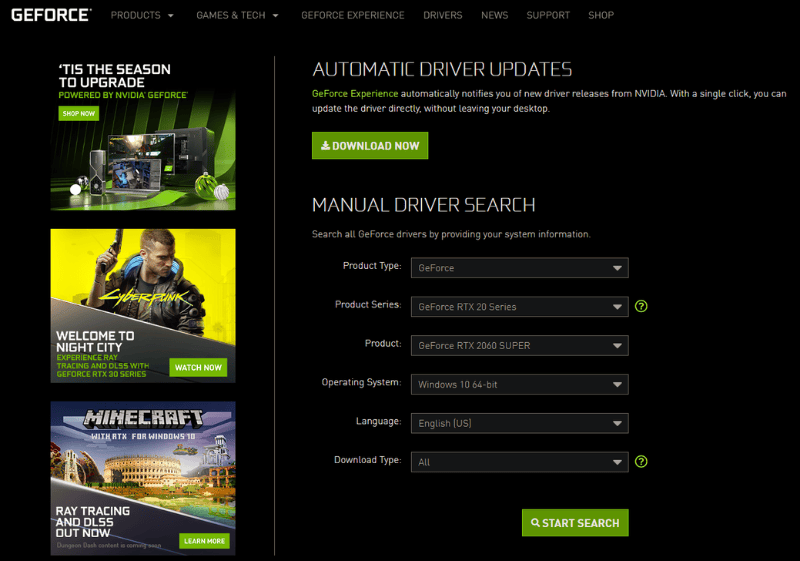800x561 pixels.
Task: Open the Products menu
Action: click(x=142, y=16)
